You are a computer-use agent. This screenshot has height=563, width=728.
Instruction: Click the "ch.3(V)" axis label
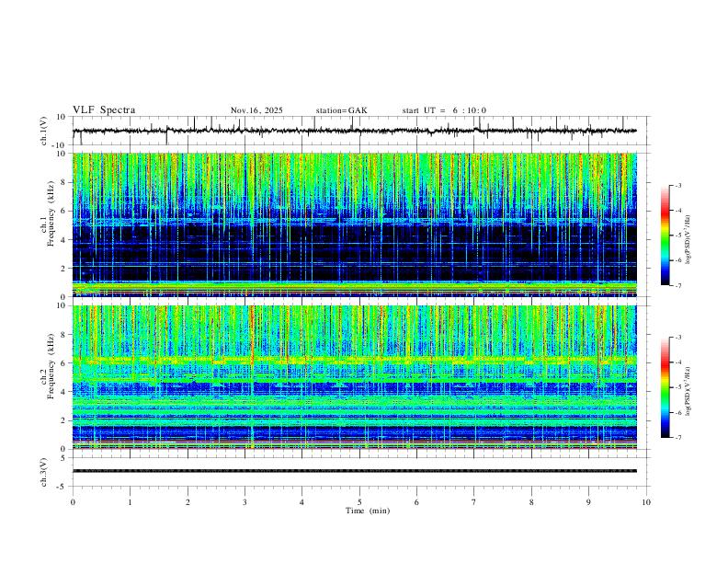44,472
